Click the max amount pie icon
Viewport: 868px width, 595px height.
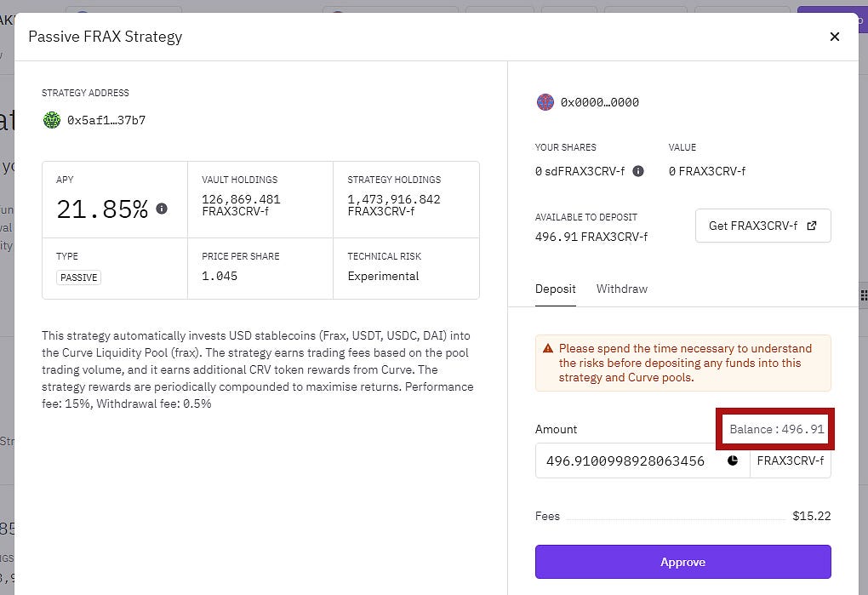[x=733, y=461]
